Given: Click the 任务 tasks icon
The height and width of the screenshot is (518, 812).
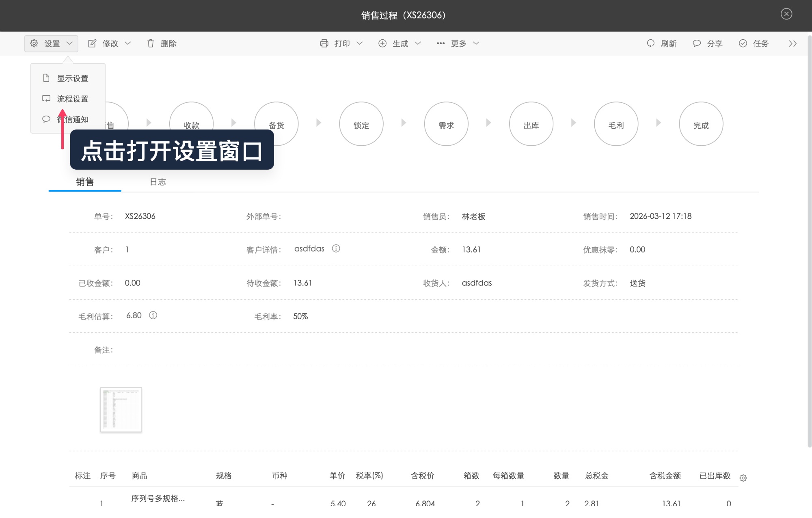Looking at the screenshot, I should coord(743,43).
